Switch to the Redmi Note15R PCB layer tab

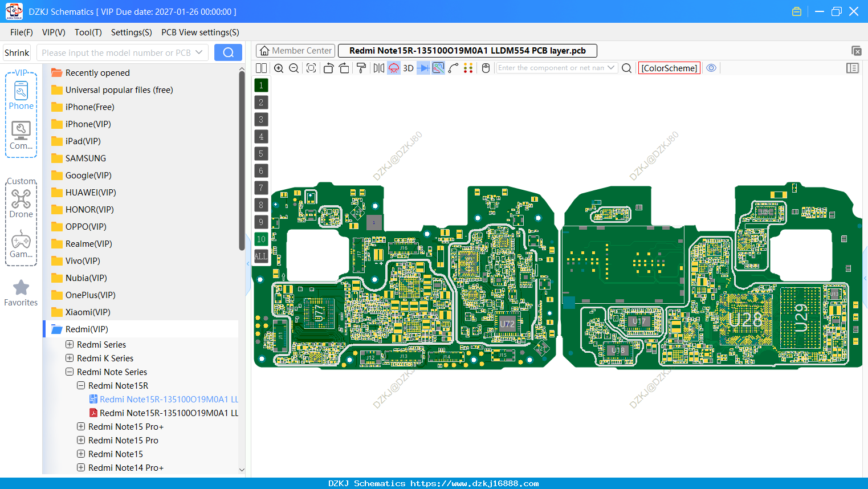[x=467, y=51]
